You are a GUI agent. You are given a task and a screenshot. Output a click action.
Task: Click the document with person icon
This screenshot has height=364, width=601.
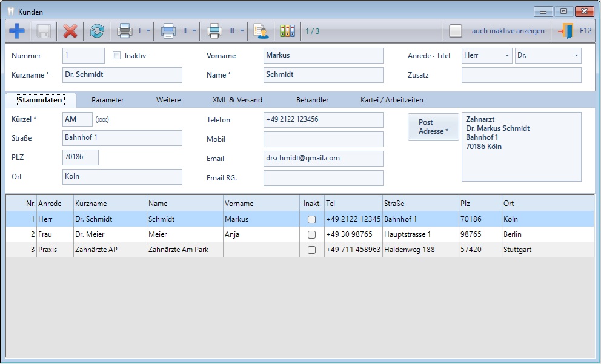pos(261,31)
